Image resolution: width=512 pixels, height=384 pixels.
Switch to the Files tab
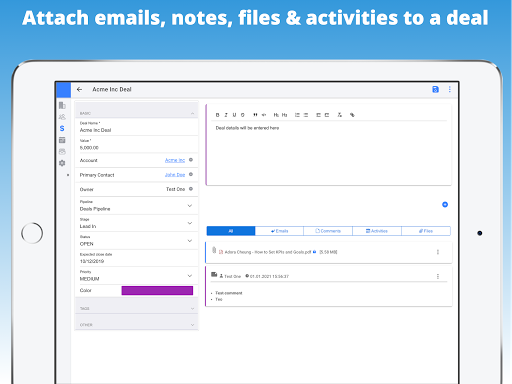coord(426,231)
